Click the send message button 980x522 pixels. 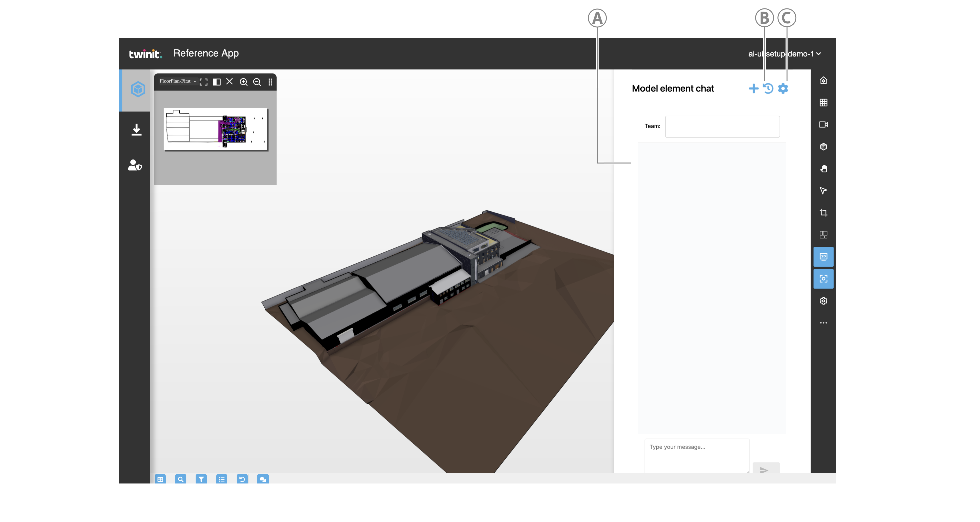tap(765, 469)
